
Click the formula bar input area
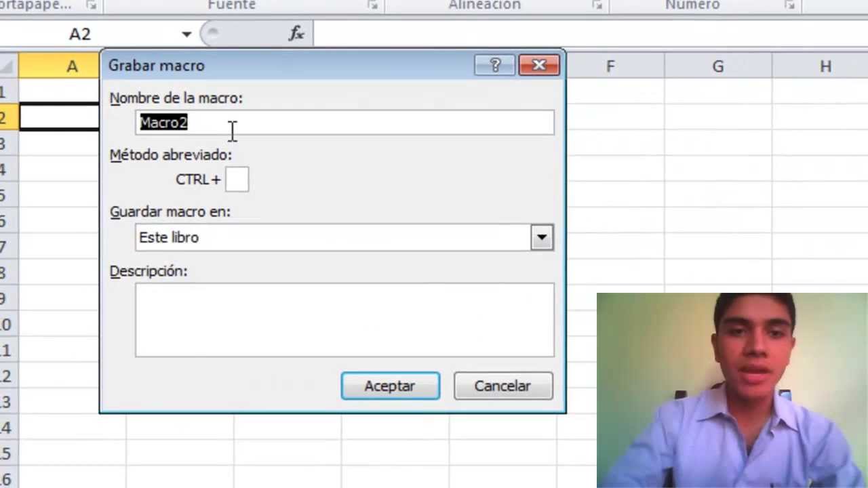point(590,34)
